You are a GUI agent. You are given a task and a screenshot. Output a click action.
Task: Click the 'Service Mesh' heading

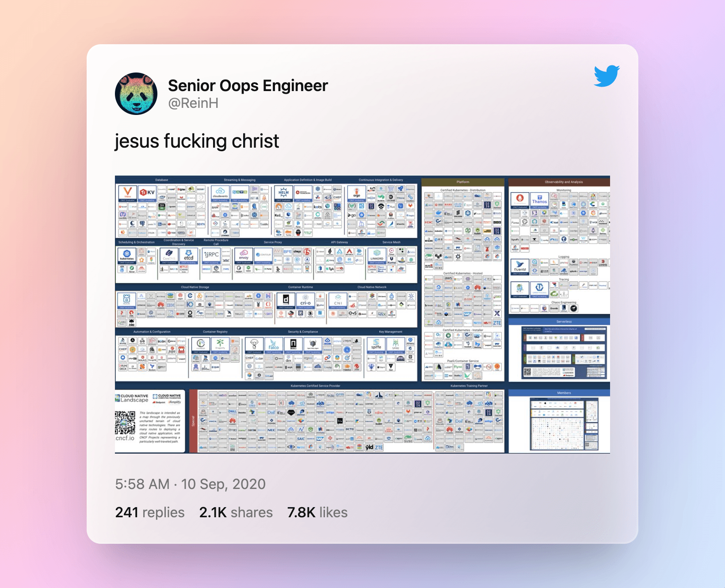click(392, 242)
